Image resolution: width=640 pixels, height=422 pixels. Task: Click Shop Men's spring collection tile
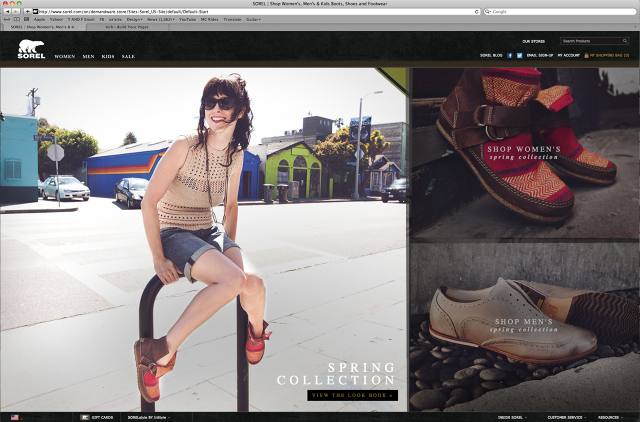click(524, 325)
